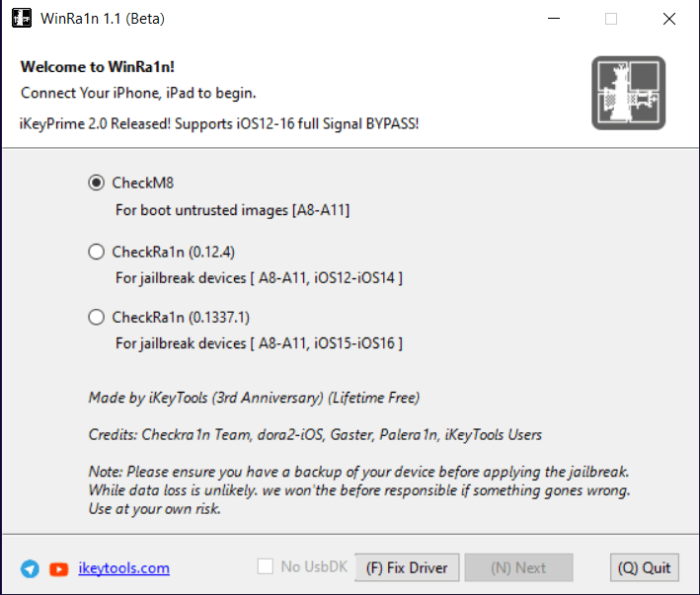Screen dimensions: 700x595
Task: Click the WinRa1n logo in the header
Action: point(629,94)
